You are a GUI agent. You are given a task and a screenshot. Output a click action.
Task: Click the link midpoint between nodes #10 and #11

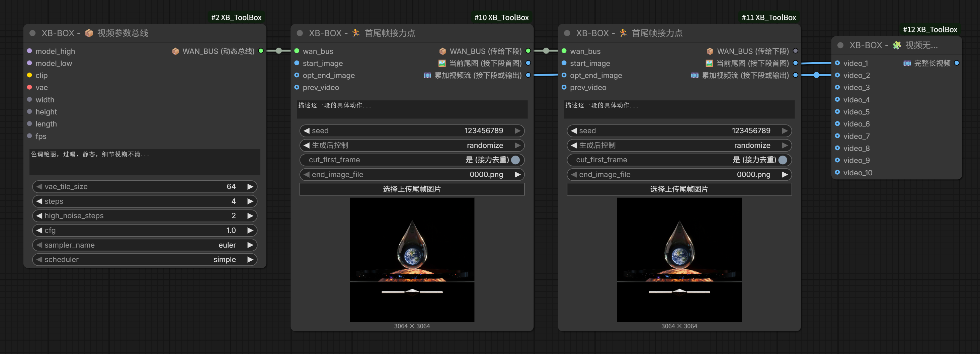tap(546, 51)
